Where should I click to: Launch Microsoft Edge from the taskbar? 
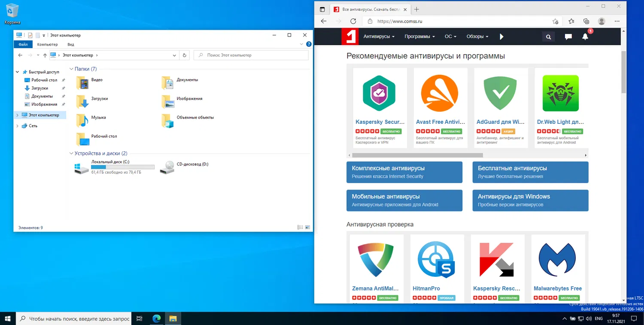(156, 319)
